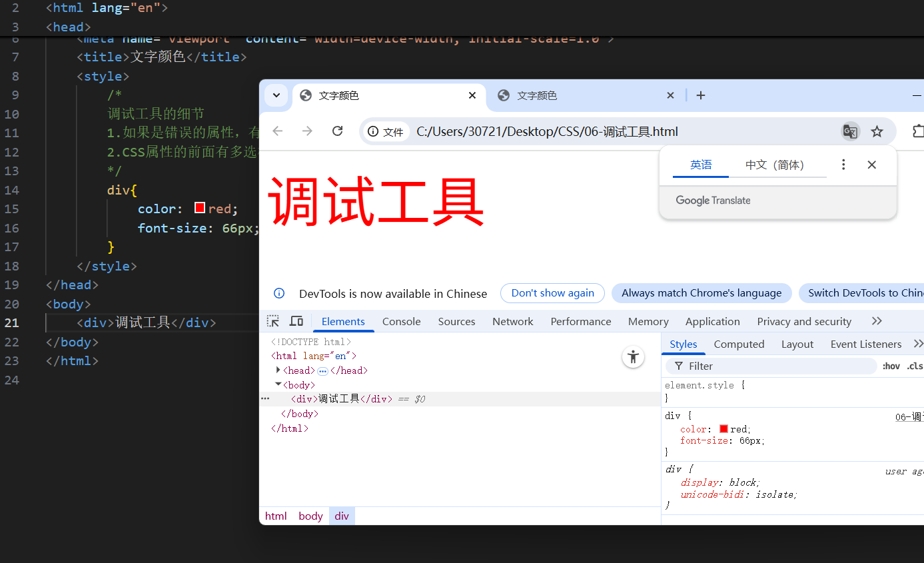Toggle the :hov element state panel
Viewport: 924px width, 563px height.
coord(891,366)
